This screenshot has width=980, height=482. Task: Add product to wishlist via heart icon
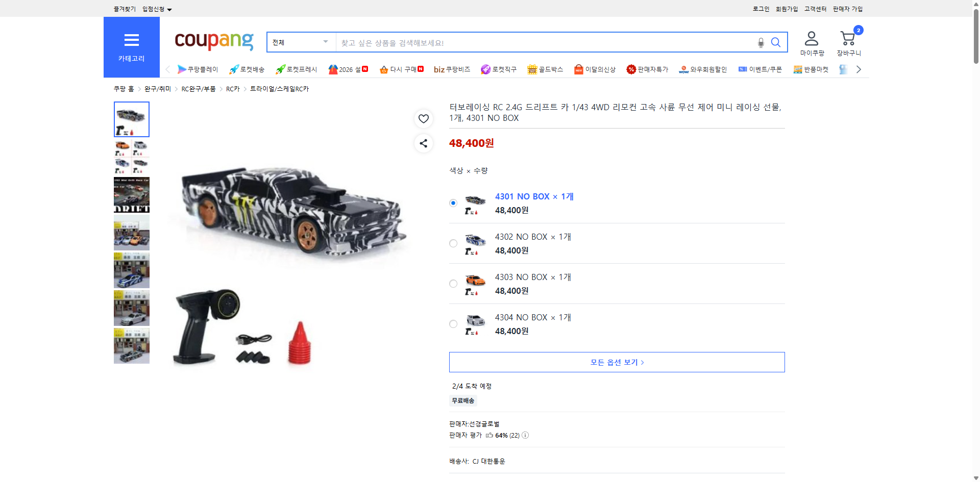[423, 118]
